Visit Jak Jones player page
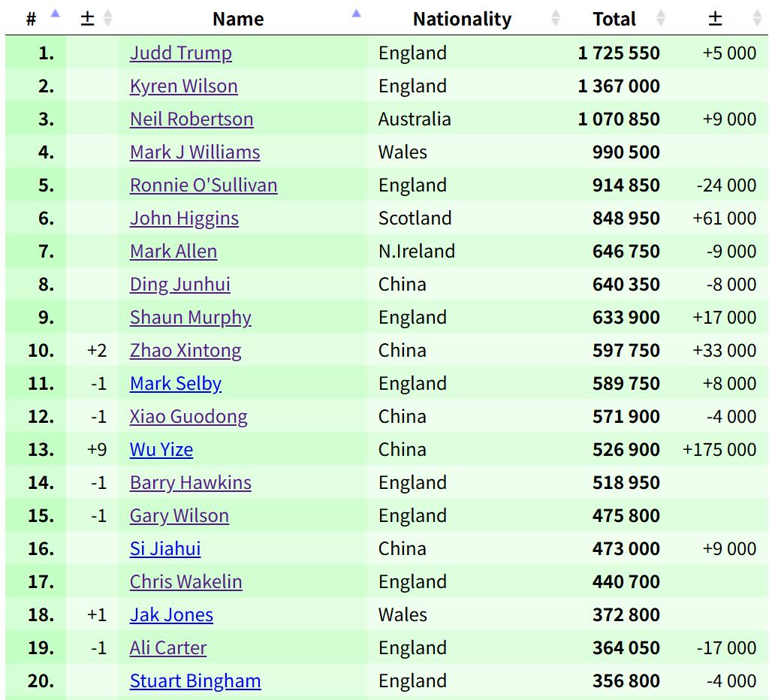Screen dimensions: 772x700 (x=171, y=615)
